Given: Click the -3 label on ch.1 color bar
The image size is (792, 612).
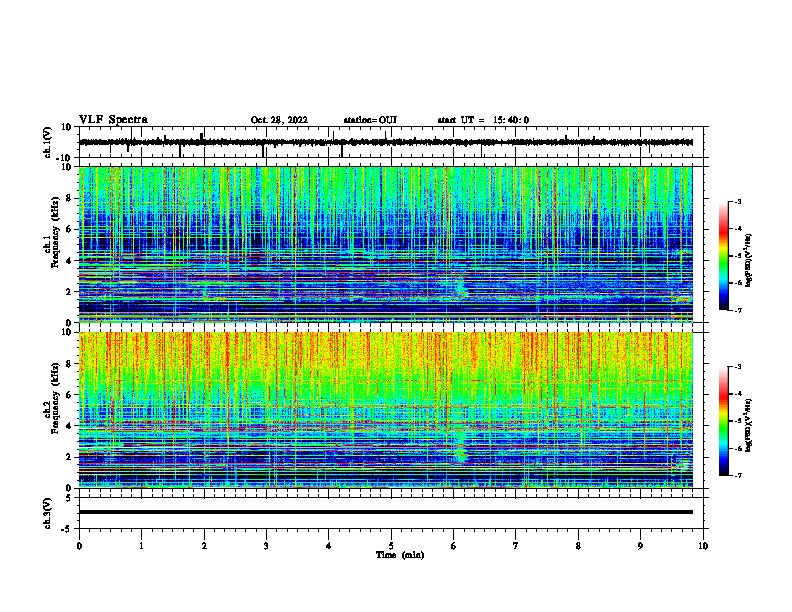Looking at the screenshot, I should (x=738, y=201).
